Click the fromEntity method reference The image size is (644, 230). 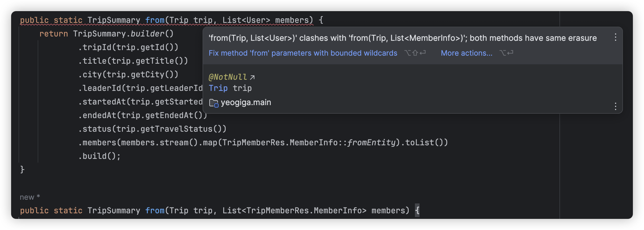point(371,143)
